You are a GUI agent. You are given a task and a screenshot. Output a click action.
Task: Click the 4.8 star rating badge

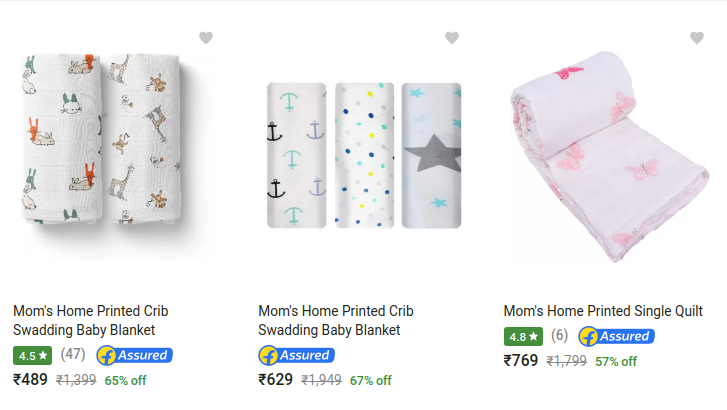[x=524, y=337]
